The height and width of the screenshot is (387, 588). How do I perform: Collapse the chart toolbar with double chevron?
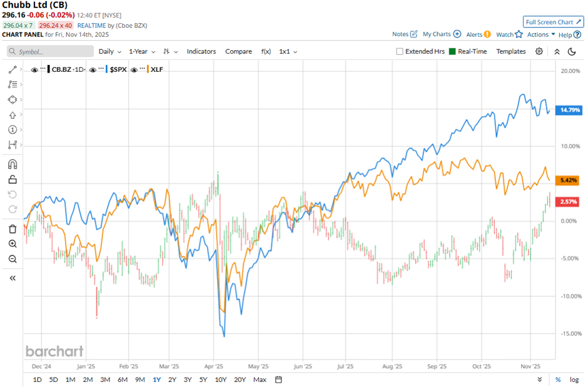point(557,52)
